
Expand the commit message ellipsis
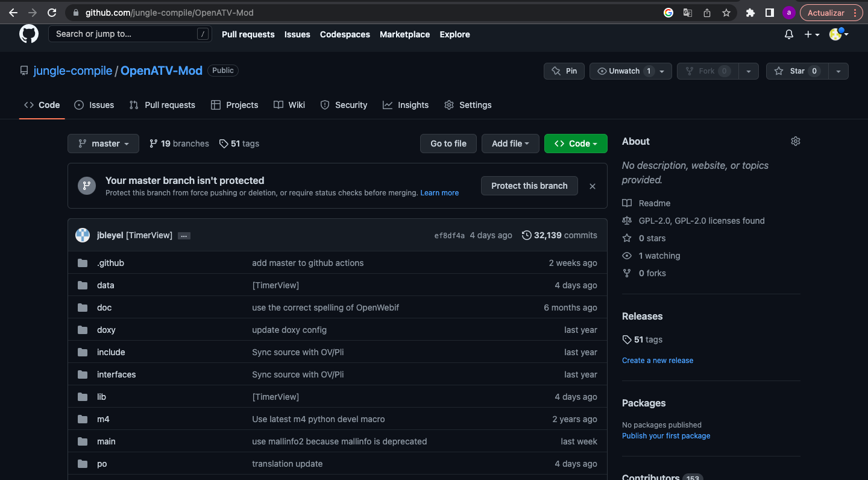pos(184,236)
